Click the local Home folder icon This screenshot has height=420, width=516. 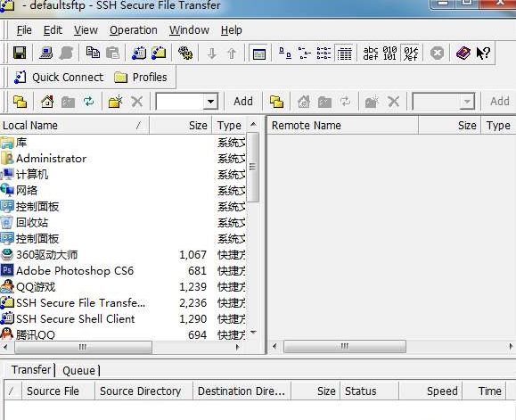tap(47, 102)
